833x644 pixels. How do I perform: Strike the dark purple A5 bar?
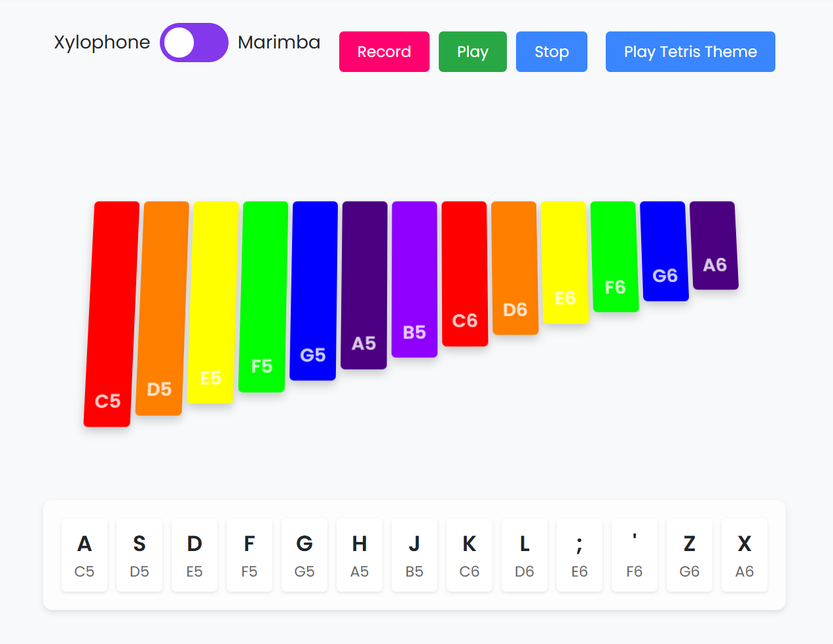click(364, 285)
